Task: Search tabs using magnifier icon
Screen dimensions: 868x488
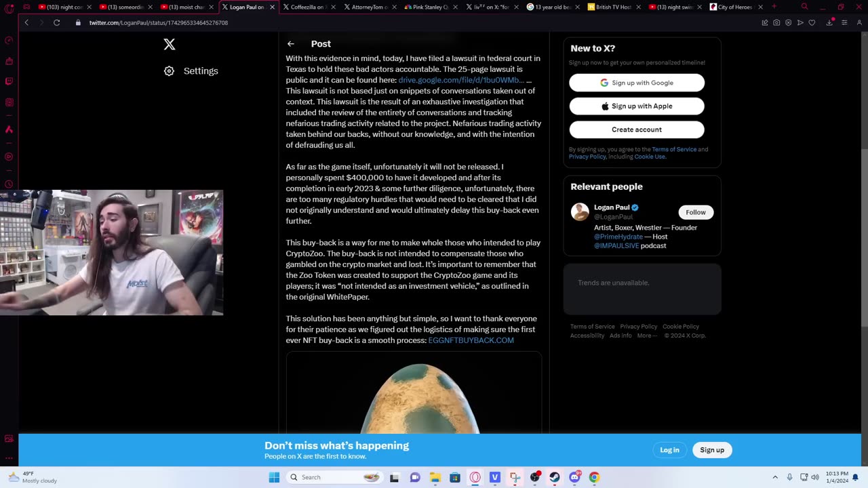Action: point(804,7)
